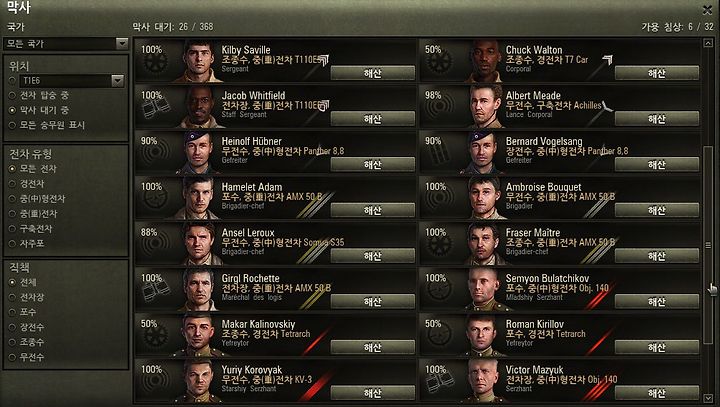Screen dimensions: 720x407
Task: Dismiss Heinolf Hübner with the 해산 button
Action: 372,164
